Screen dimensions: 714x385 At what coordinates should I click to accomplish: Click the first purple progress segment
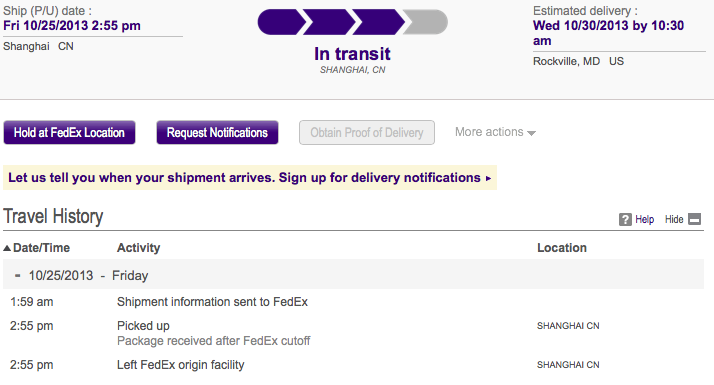tap(281, 22)
